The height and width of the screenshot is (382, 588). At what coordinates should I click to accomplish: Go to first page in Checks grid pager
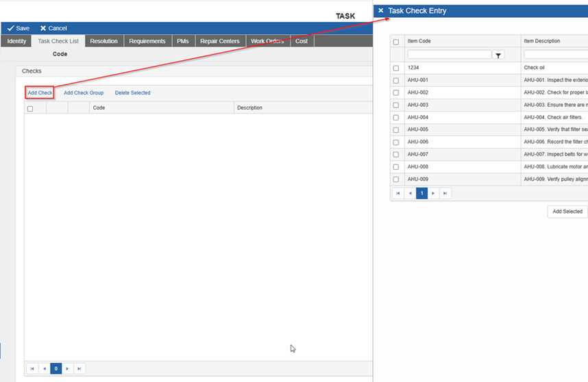tap(32, 368)
